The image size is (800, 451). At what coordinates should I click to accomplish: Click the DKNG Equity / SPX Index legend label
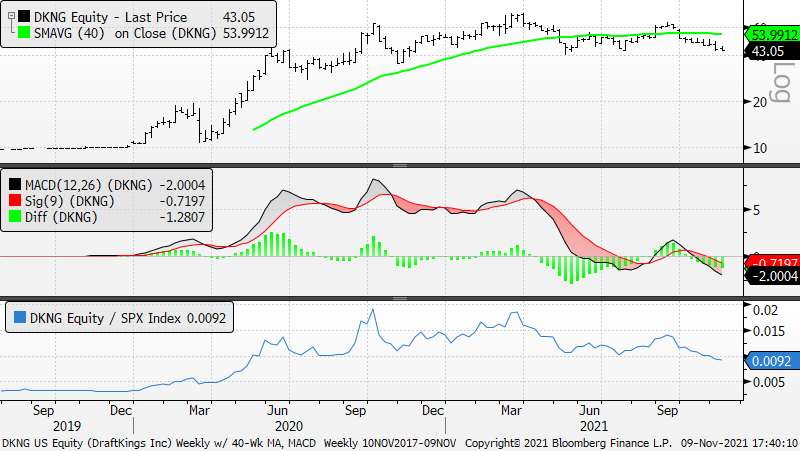[x=106, y=318]
